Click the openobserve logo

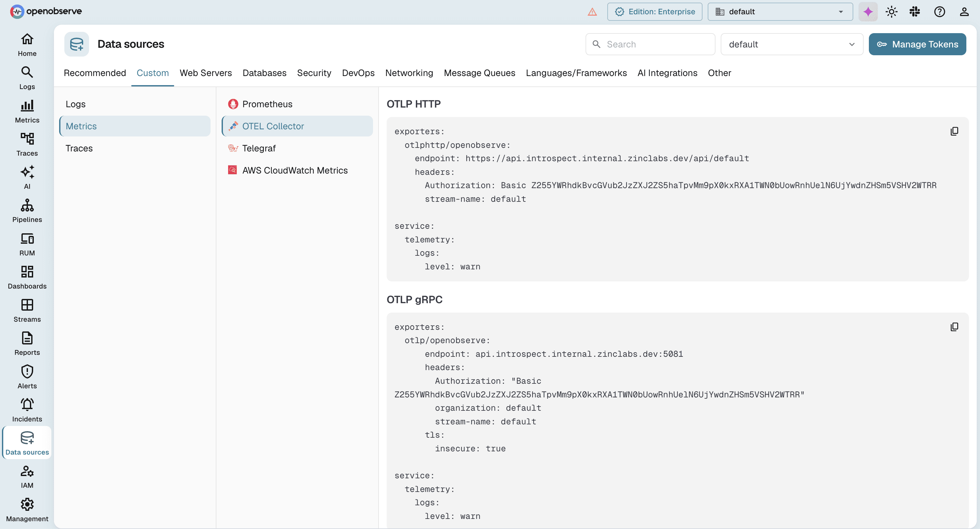click(46, 11)
